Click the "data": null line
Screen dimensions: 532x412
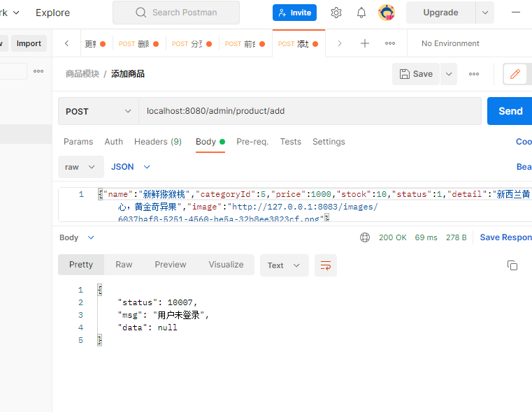pyautogui.click(x=148, y=328)
